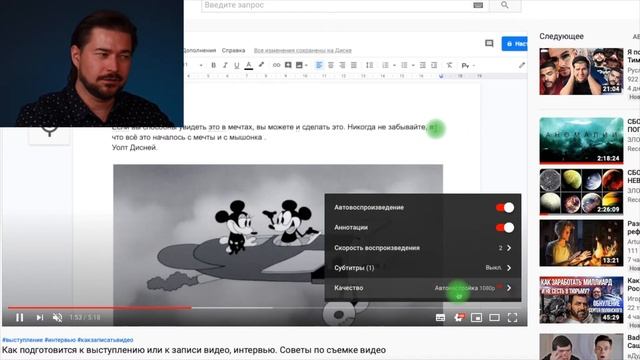Open the Качество submenu
Image resolution: width=640 pixels, height=360 pixels.
coord(423,288)
